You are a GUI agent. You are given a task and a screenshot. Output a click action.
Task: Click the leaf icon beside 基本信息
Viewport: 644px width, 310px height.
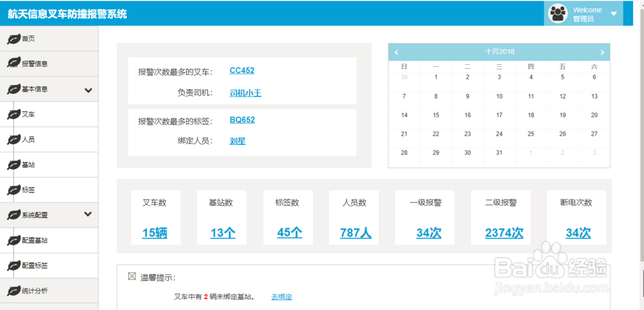[x=14, y=89]
